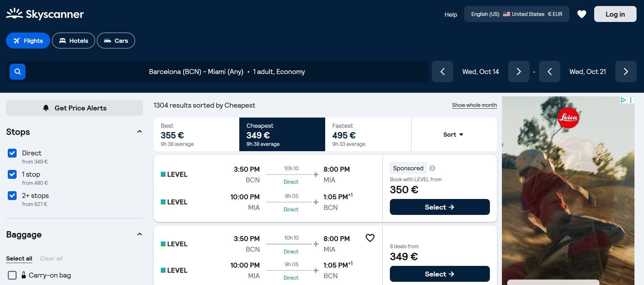Switch to the Fastest results tab
Image resolution: width=644 pixels, height=285 pixels.
pos(368,135)
